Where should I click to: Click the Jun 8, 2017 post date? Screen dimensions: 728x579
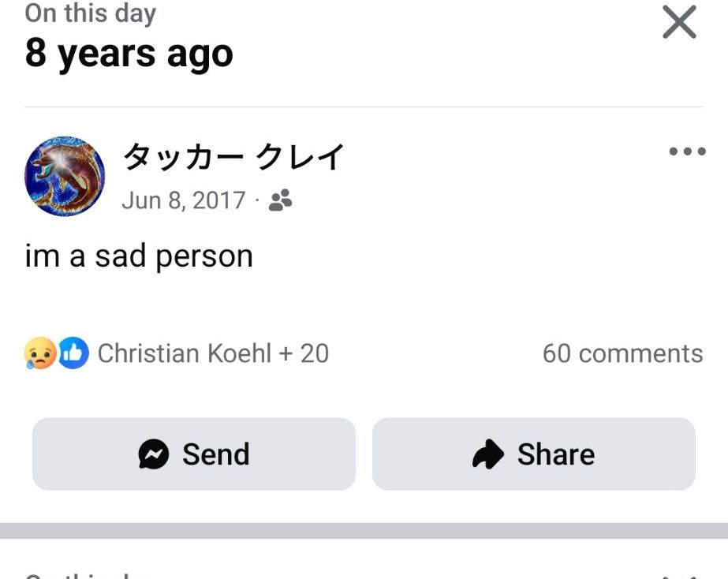click(183, 200)
